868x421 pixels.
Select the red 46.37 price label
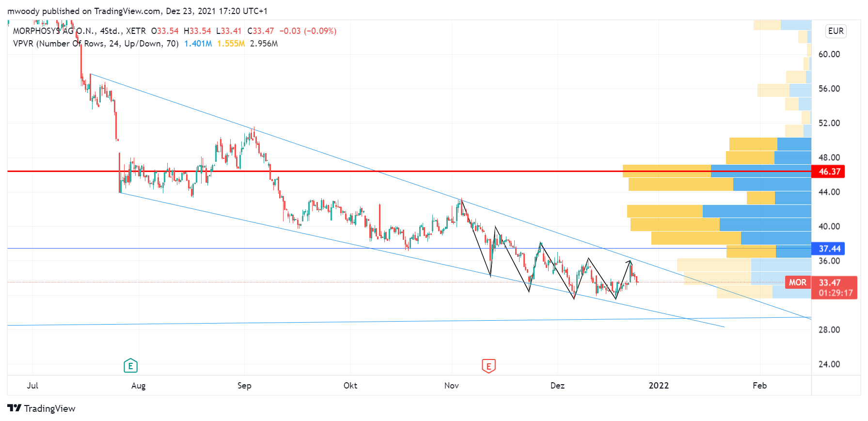click(829, 172)
